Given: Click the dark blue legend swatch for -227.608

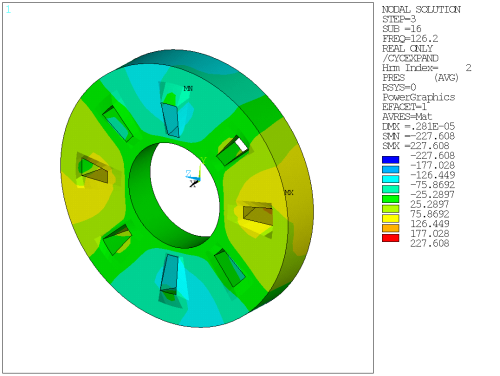Looking at the screenshot, I should click(x=390, y=160).
